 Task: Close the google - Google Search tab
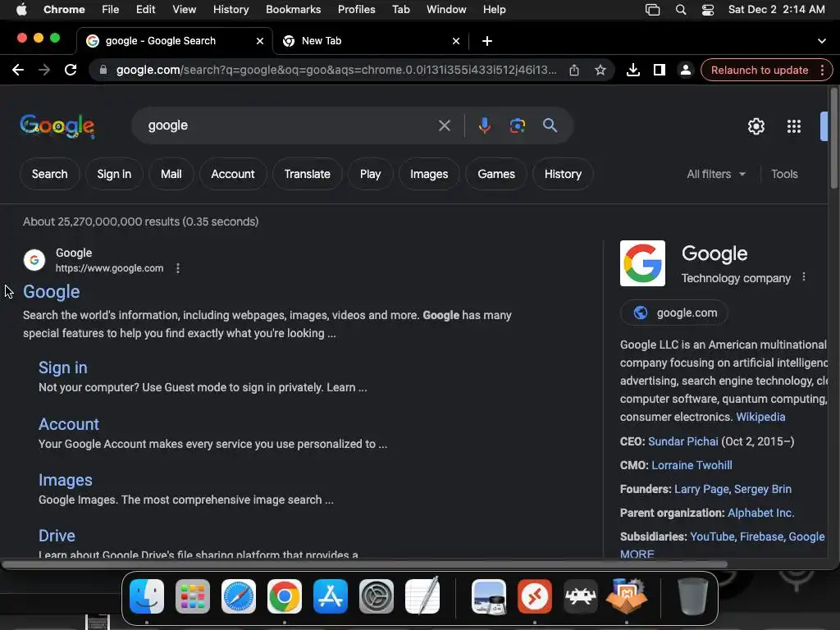260,41
